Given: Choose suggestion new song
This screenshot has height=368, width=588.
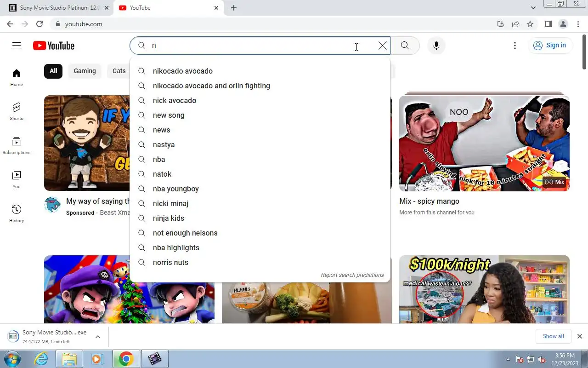Looking at the screenshot, I should point(260,115).
